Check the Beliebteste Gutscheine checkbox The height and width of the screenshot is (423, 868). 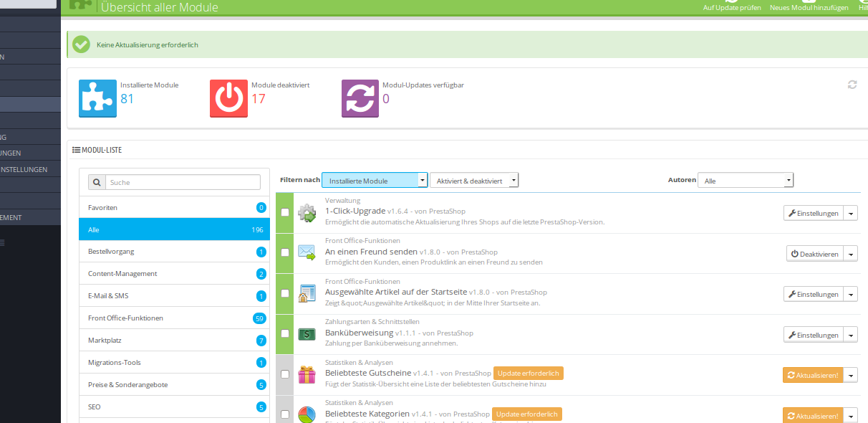pyautogui.click(x=285, y=374)
